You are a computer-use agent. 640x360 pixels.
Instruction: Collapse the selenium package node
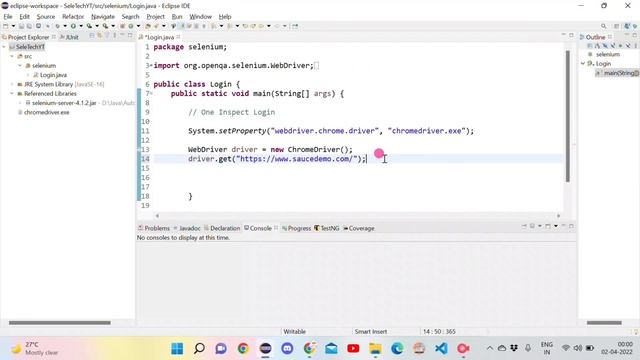tap(20, 66)
